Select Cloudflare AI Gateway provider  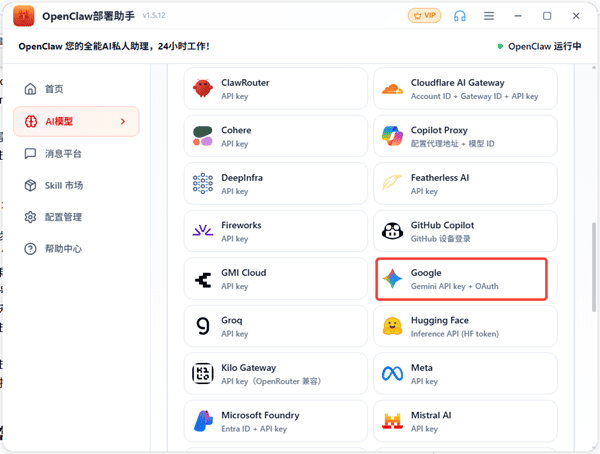point(465,89)
